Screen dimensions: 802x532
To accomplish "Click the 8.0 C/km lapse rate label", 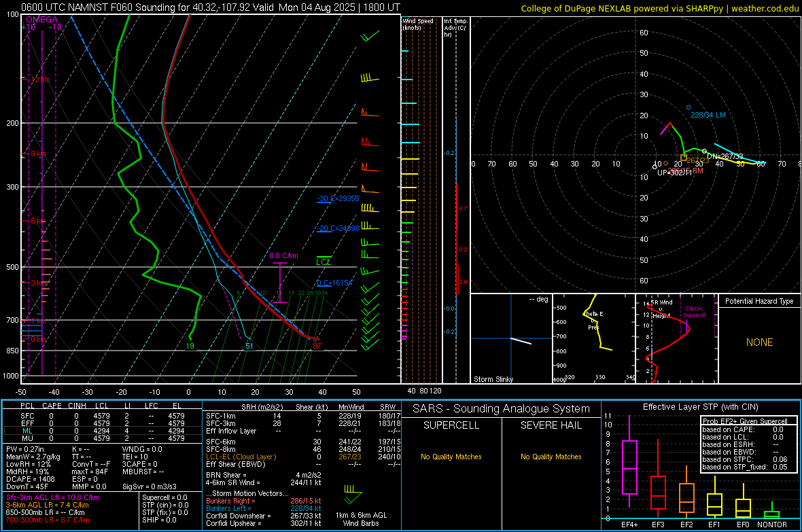I will [283, 255].
